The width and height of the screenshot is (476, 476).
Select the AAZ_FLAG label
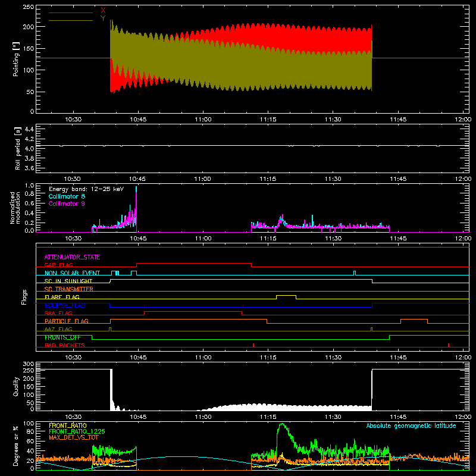tap(58, 329)
